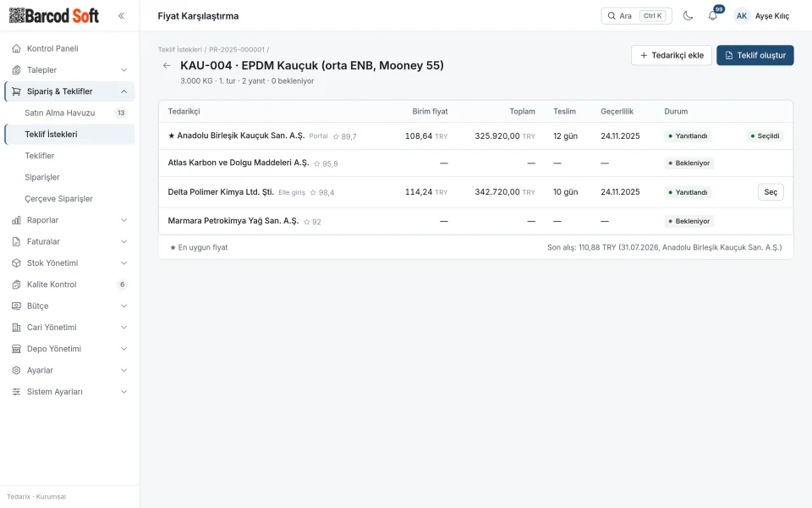Collapse the Sipariş & Teklifler section chevron
Image resolution: width=812 pixels, height=508 pixels.
tap(123, 91)
